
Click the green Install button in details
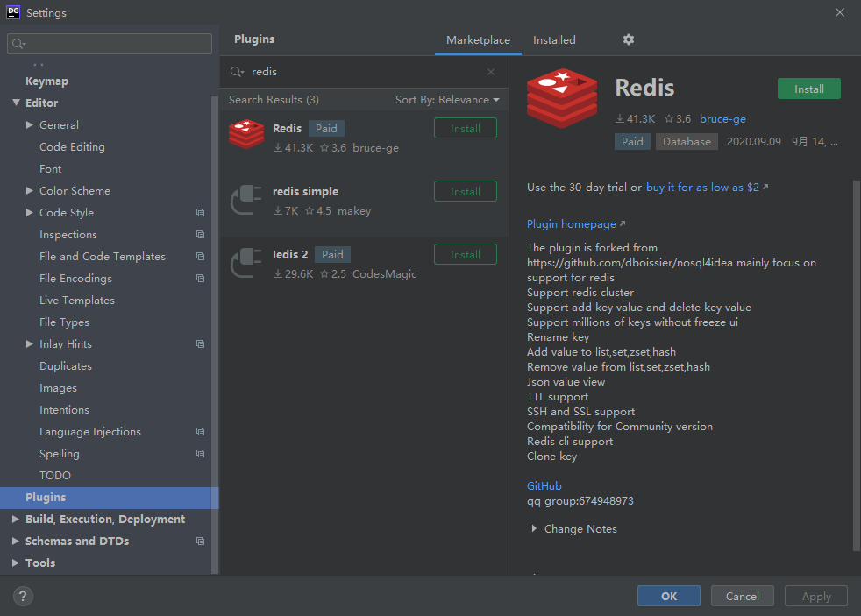tap(809, 89)
